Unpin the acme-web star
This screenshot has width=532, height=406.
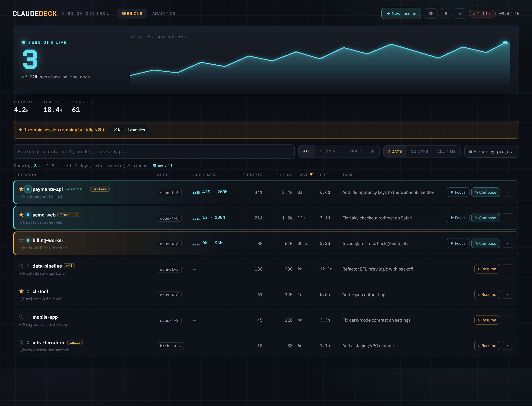pos(21,215)
